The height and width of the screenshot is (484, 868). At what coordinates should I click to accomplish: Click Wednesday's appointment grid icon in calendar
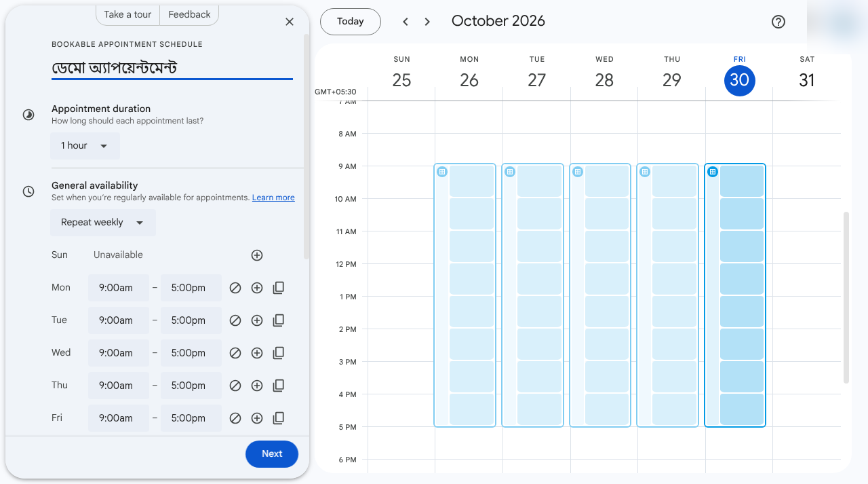(578, 172)
